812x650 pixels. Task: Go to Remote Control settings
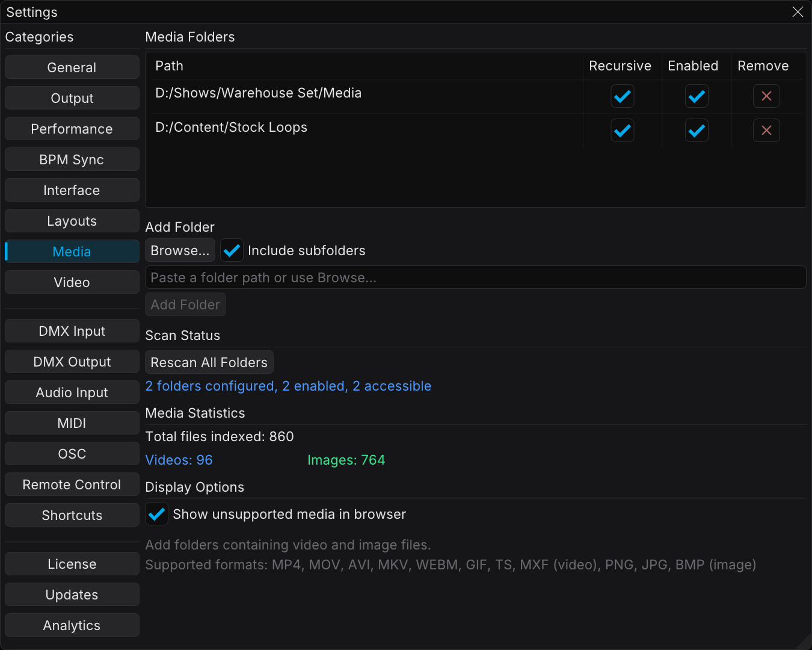click(x=72, y=484)
